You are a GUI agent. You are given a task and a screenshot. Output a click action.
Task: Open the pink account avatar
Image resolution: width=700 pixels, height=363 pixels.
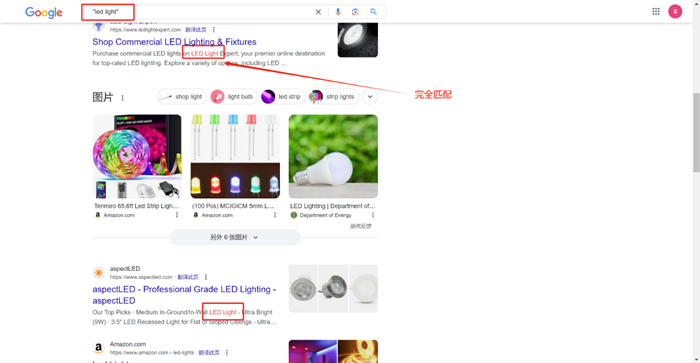[675, 12]
